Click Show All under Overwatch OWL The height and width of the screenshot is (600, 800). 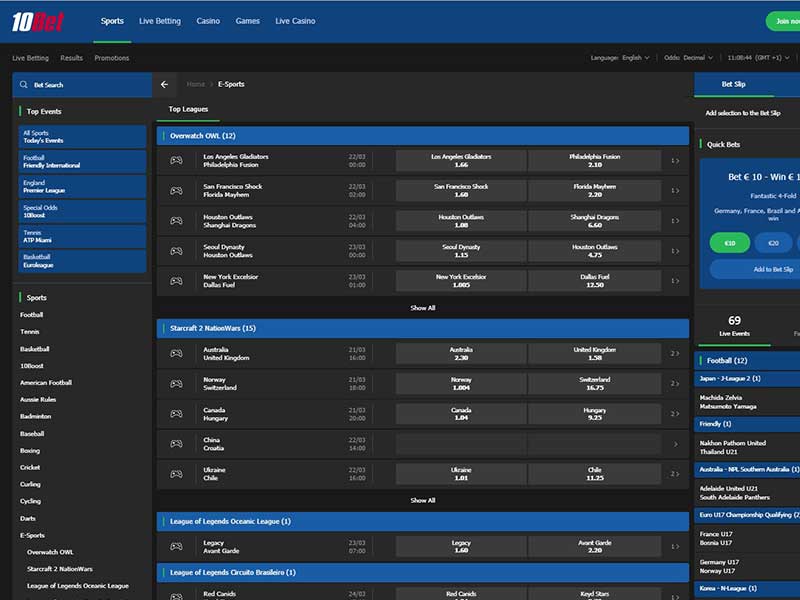tap(422, 308)
